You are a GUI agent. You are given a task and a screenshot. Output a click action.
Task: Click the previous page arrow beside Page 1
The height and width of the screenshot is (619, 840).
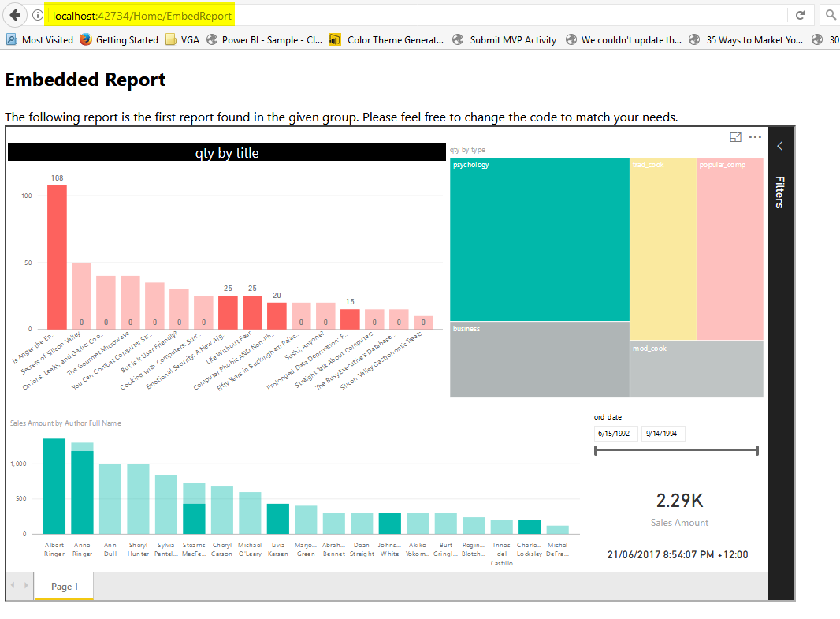(13, 586)
